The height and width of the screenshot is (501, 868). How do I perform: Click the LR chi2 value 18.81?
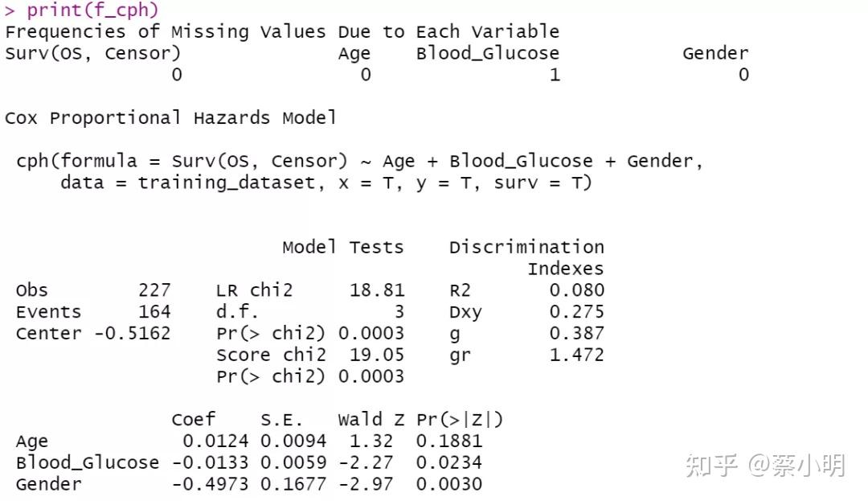point(377,290)
